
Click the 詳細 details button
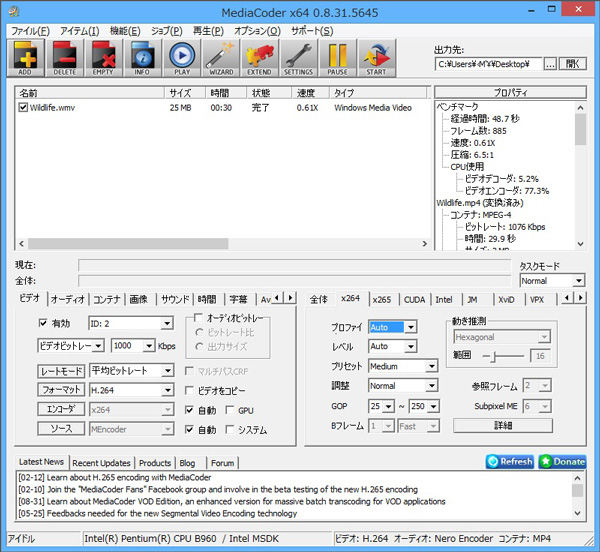click(x=503, y=425)
